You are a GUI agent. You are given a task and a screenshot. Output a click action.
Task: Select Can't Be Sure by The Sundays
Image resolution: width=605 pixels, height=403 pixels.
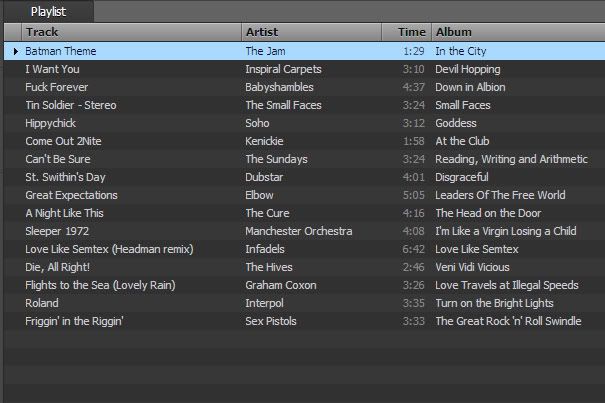point(58,159)
